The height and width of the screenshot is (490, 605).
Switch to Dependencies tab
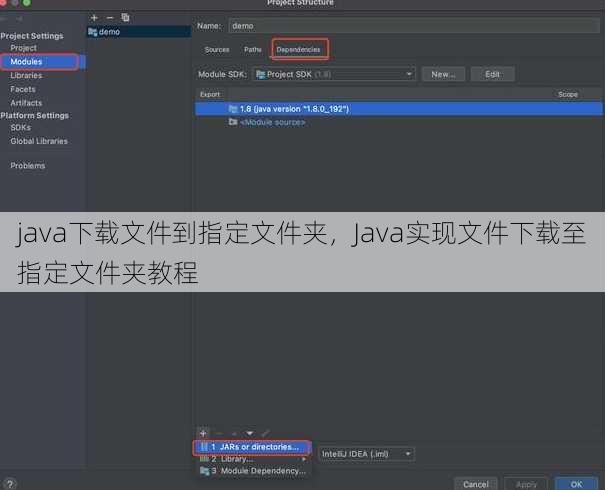(x=298, y=50)
